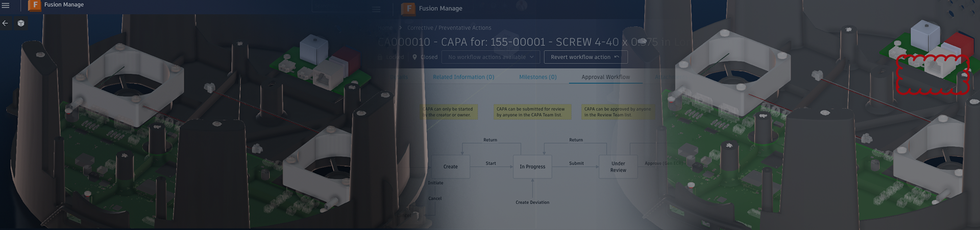Screen dimensions: 980x230
Task: Click the Create Deviation transition label
Action: 532,202
